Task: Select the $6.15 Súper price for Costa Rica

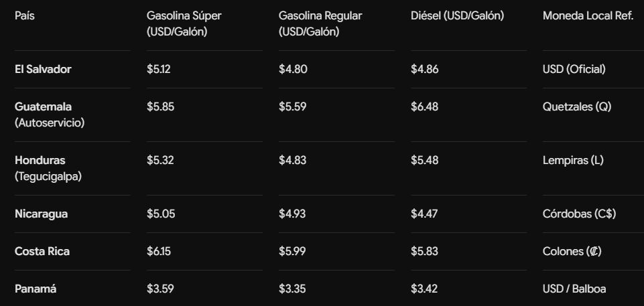Action: click(159, 252)
